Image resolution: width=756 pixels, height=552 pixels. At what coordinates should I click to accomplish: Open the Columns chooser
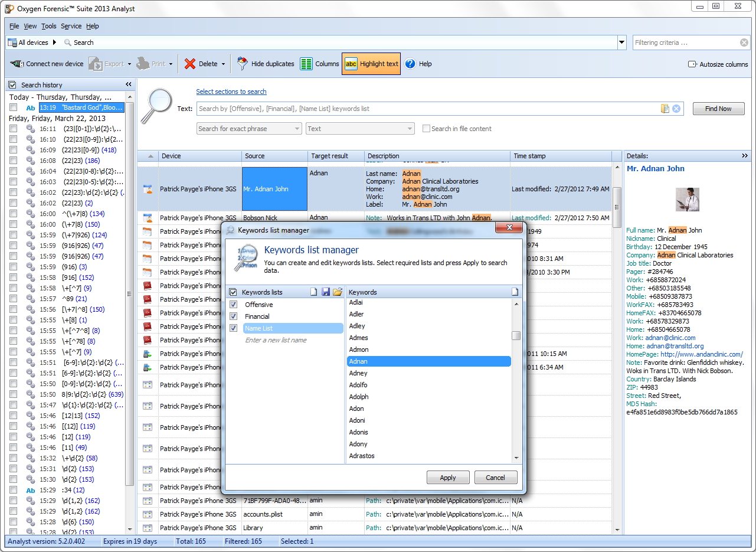coord(319,64)
